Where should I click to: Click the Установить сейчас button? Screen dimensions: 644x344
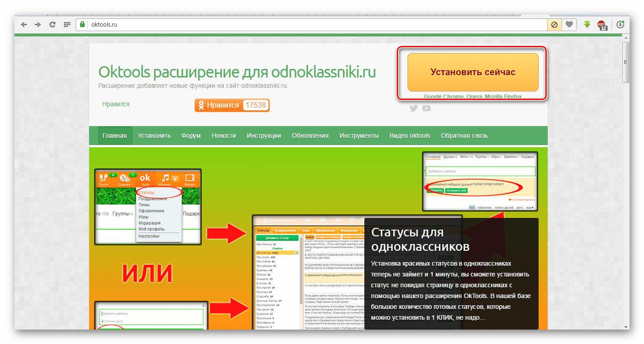click(x=473, y=72)
